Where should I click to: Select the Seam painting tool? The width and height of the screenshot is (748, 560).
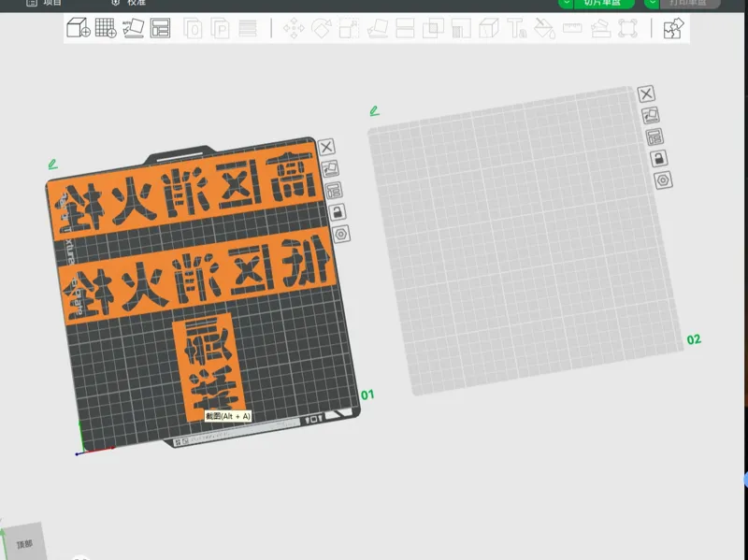488,29
